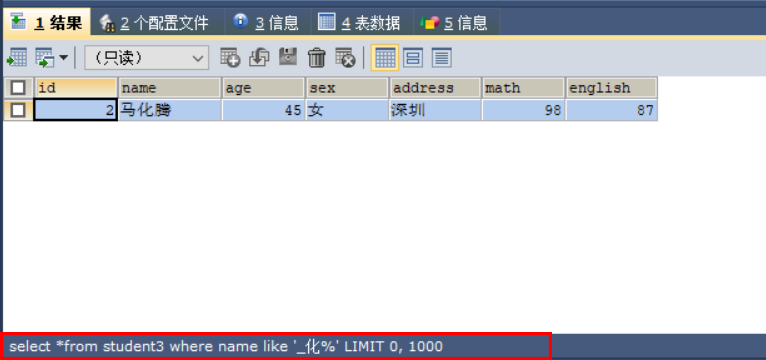Select the age cell 45
This screenshot has height=360, width=766.
coord(264,110)
